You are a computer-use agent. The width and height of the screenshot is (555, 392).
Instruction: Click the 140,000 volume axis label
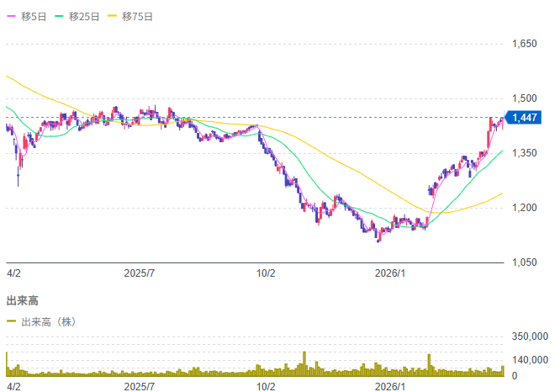[530, 360]
